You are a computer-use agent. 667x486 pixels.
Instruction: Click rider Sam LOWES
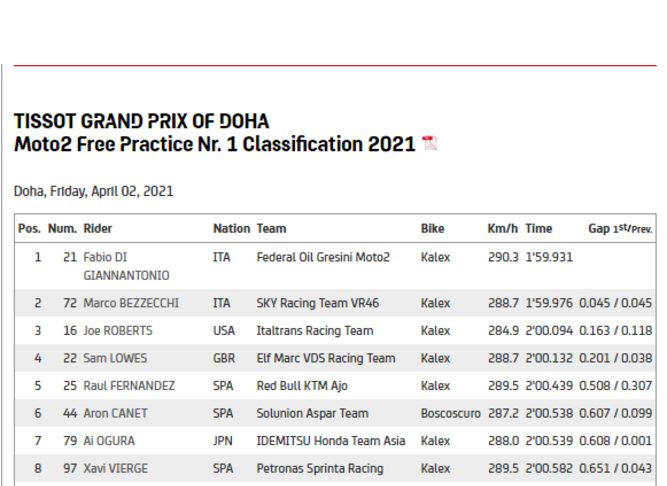(115, 358)
